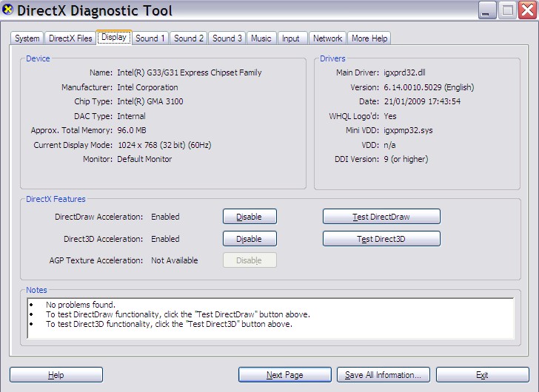539x392 pixels.
Task: Go to the Network tab
Action: point(327,38)
